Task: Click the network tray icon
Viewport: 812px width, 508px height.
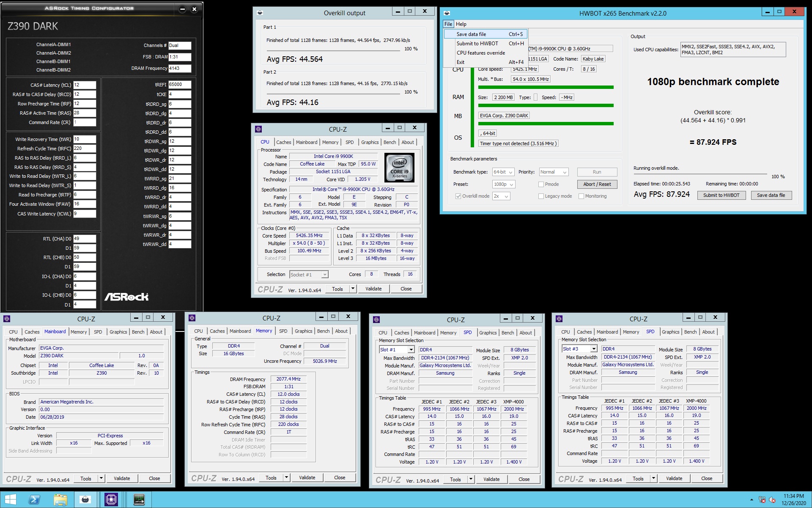Action: click(762, 500)
